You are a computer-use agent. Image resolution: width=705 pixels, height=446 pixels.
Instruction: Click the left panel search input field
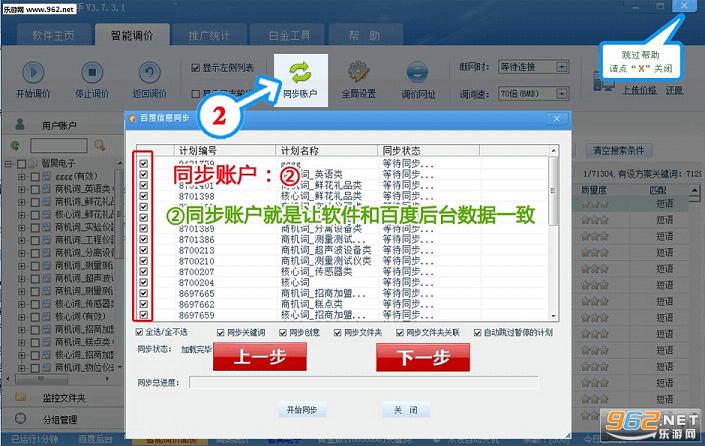click(58, 145)
